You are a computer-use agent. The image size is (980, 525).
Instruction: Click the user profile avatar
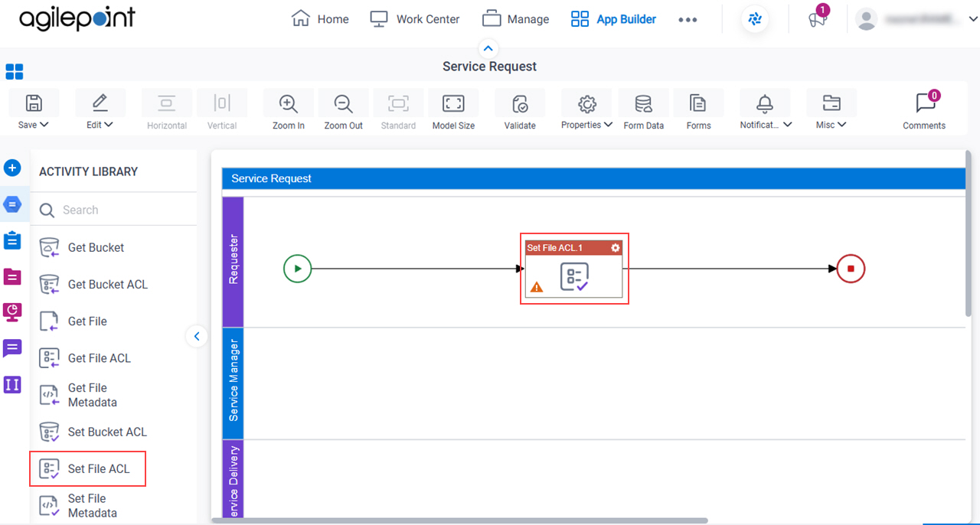click(867, 20)
